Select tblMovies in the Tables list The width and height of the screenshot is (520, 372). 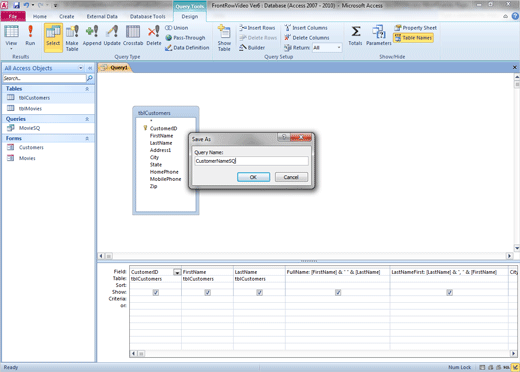(x=49, y=108)
